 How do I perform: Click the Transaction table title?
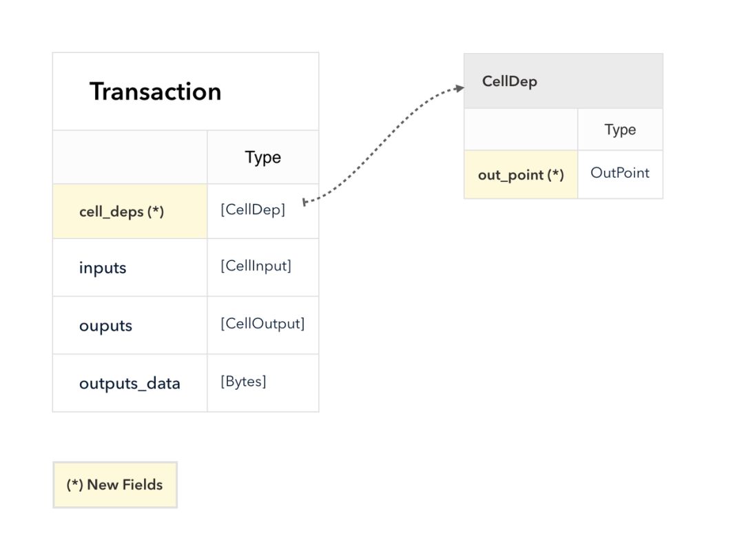[x=155, y=91]
